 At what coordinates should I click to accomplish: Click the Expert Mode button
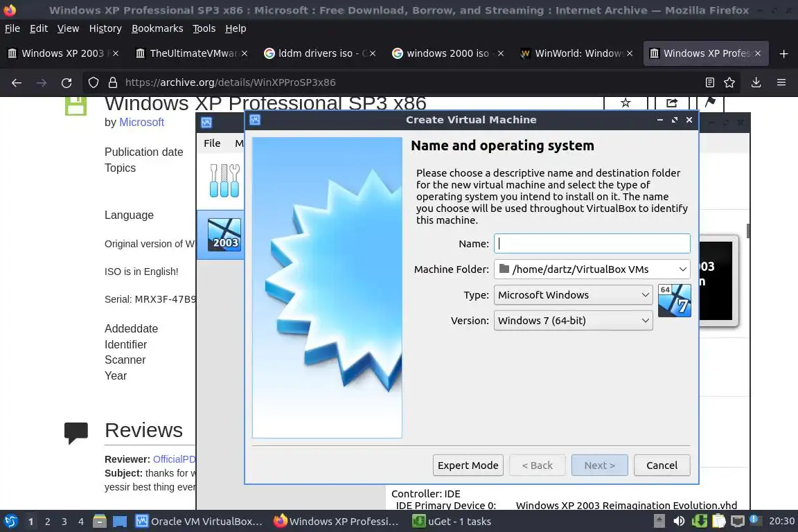pyautogui.click(x=468, y=465)
